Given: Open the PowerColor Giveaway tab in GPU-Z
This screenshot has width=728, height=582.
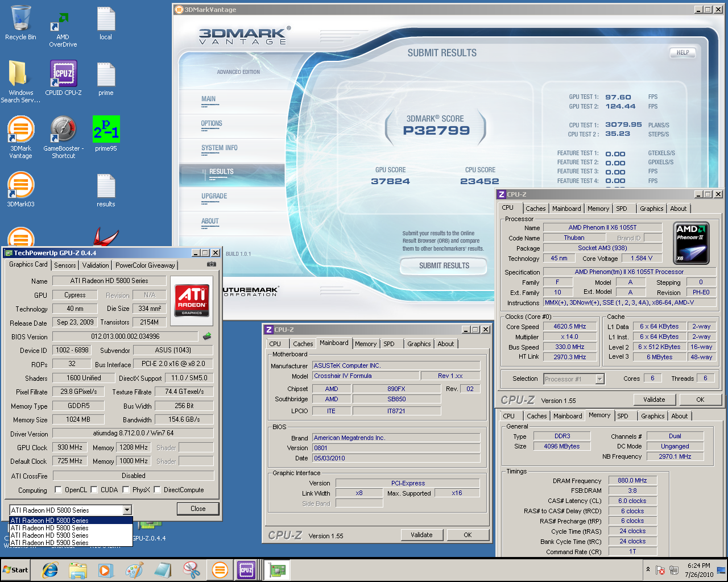Looking at the screenshot, I should (145, 265).
